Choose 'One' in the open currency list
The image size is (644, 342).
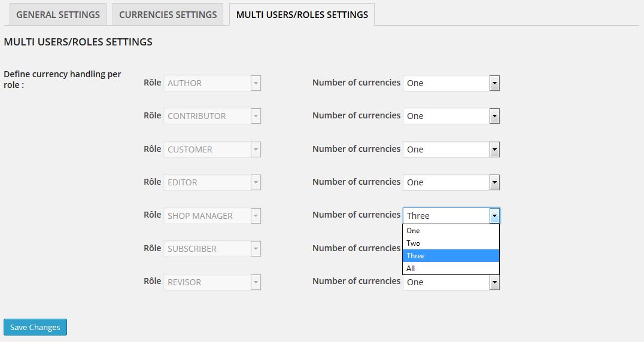pos(451,231)
